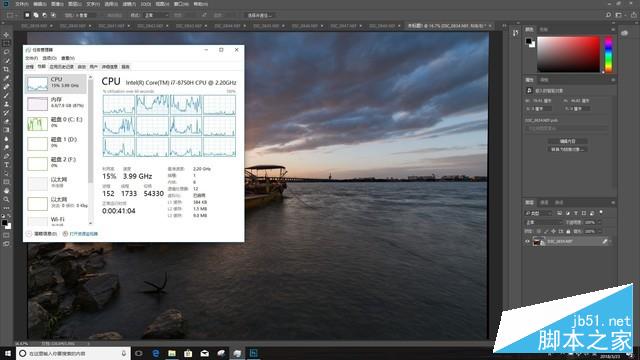Open the layer Opacity dropdown arrow

(599, 222)
